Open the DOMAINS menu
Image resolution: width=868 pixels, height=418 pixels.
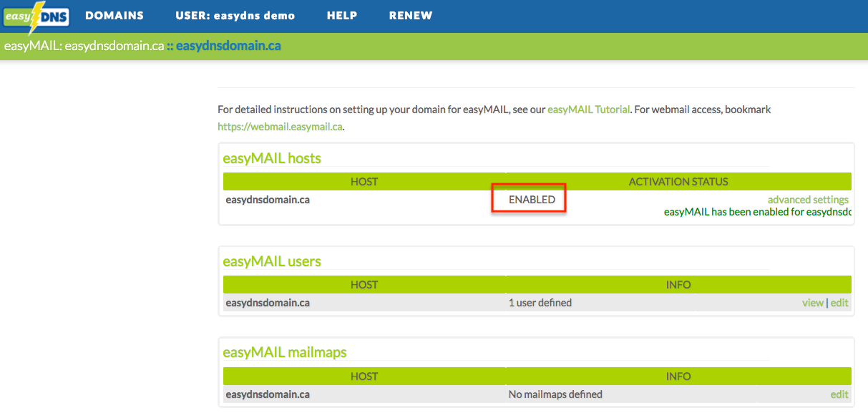coord(114,16)
